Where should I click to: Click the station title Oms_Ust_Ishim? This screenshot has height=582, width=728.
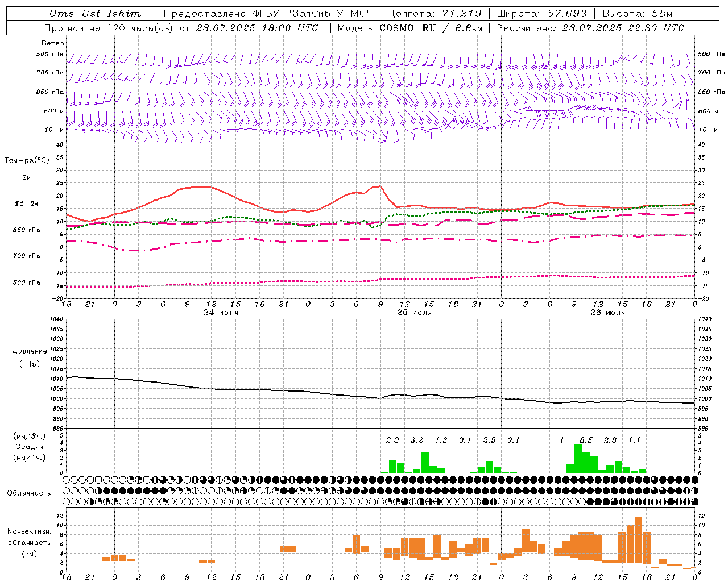95,14
